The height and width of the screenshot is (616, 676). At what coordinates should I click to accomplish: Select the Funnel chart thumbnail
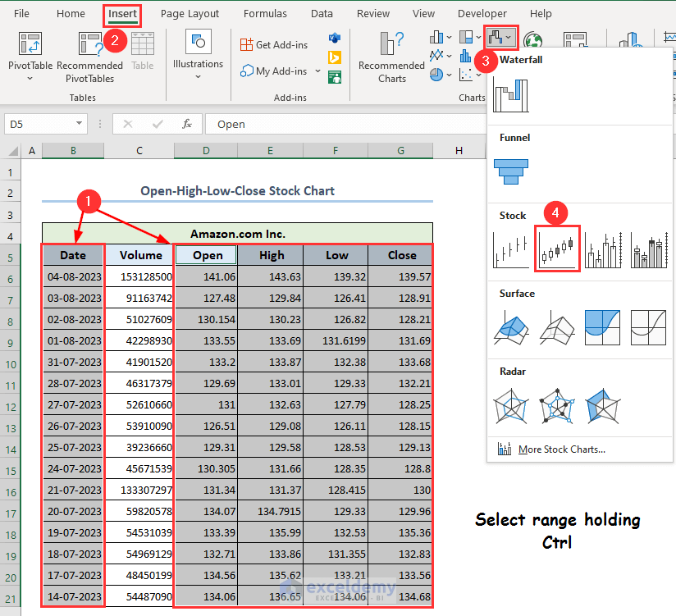[x=511, y=171]
